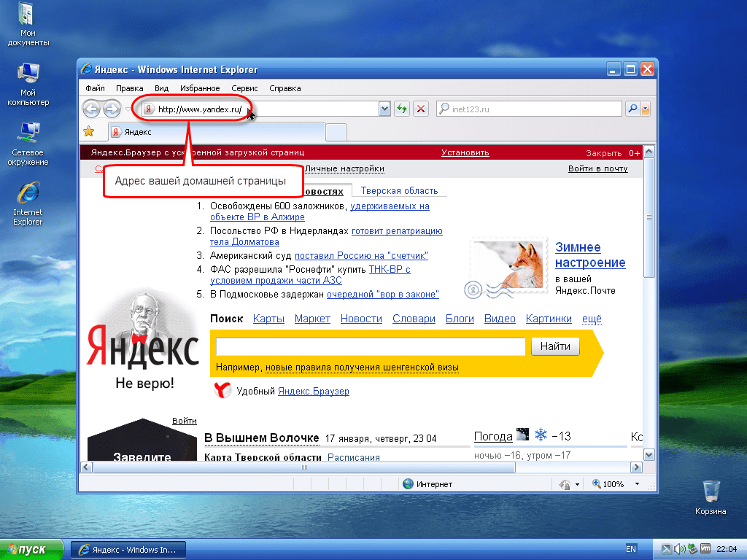Click the vertical scrollbar down arrow
The width and height of the screenshot is (747, 560).
(x=649, y=455)
